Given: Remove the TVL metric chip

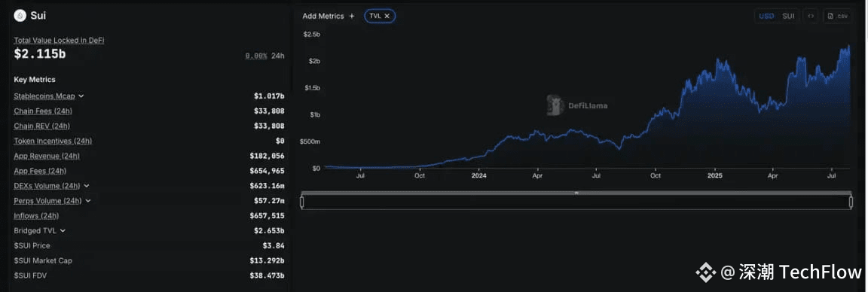Looking at the screenshot, I should click(x=387, y=16).
